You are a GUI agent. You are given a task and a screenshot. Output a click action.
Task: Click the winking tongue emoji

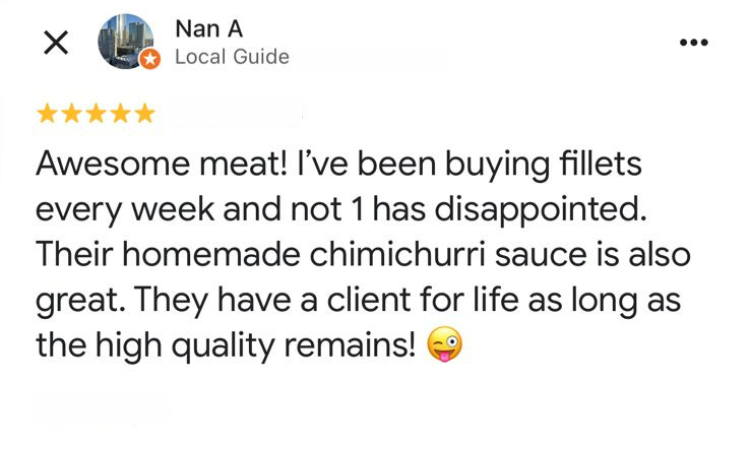444,346
